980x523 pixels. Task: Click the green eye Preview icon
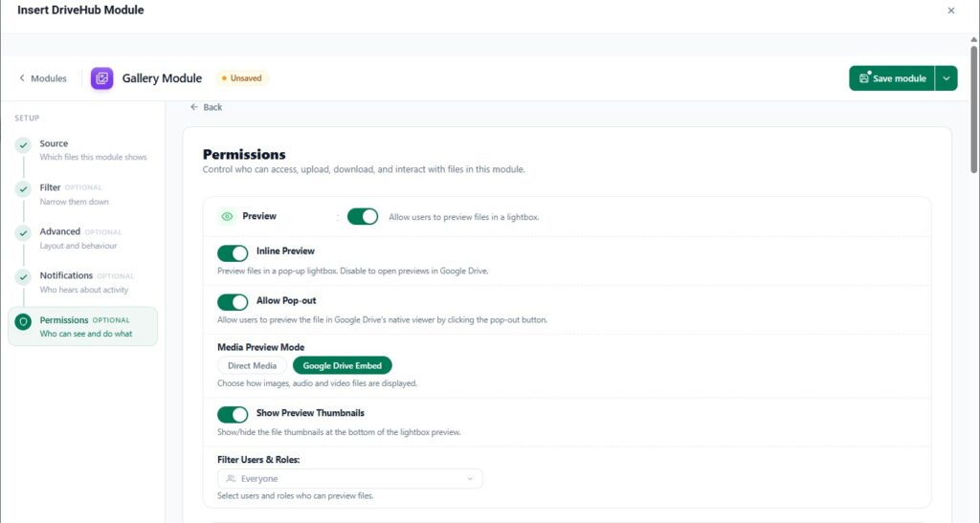[227, 217]
